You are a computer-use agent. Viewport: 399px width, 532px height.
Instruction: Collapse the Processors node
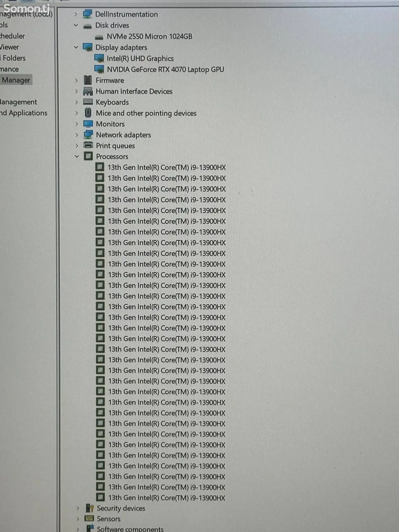pos(77,156)
